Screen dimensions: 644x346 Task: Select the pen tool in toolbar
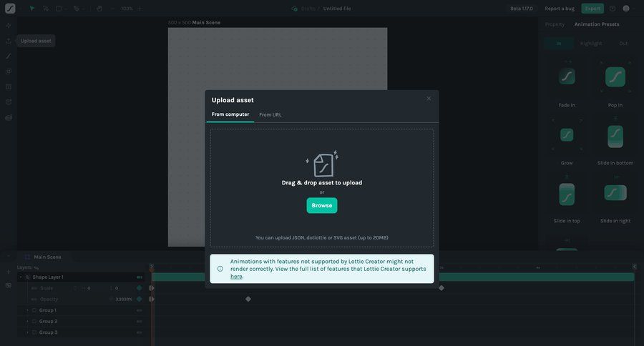tap(77, 8)
